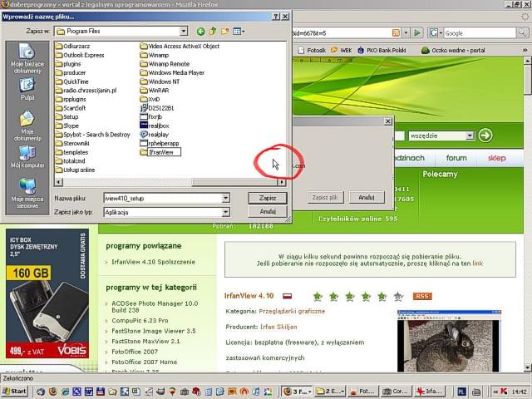Select the Skype folder
The image size is (532, 399).
click(x=66, y=126)
